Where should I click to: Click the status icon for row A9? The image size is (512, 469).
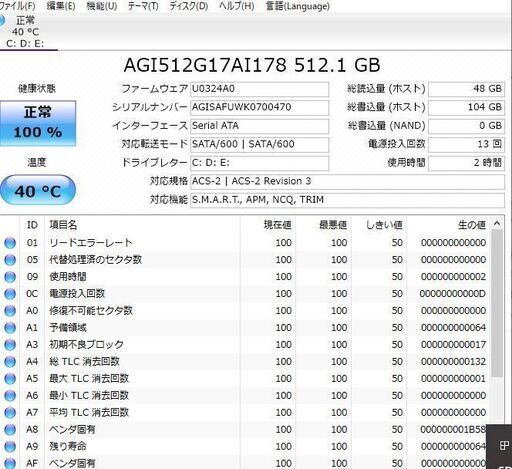pyautogui.click(x=10, y=447)
